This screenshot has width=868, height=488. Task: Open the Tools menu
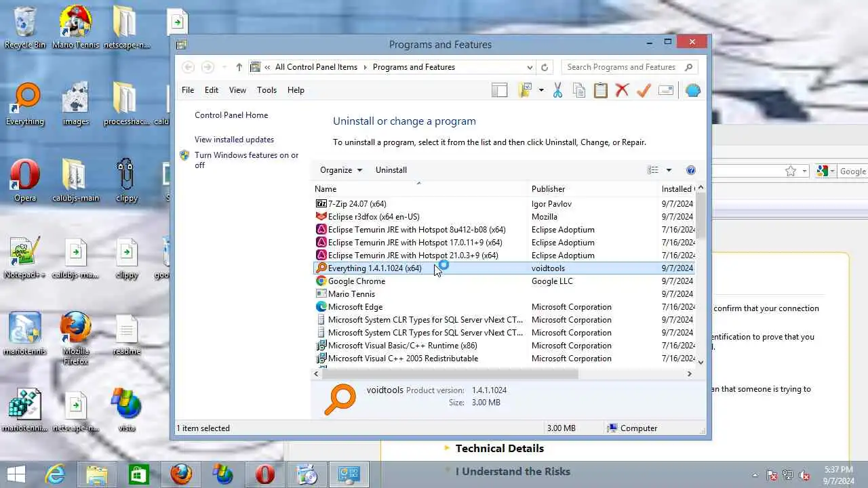point(267,90)
